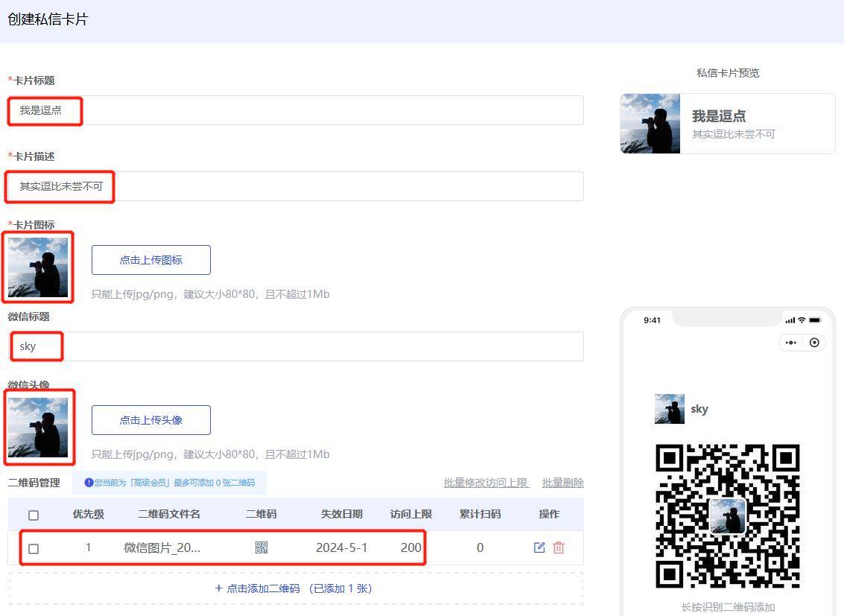This screenshot has width=844, height=616.
Task: Tap the three-dot menu in phone preview
Action: tap(790, 343)
